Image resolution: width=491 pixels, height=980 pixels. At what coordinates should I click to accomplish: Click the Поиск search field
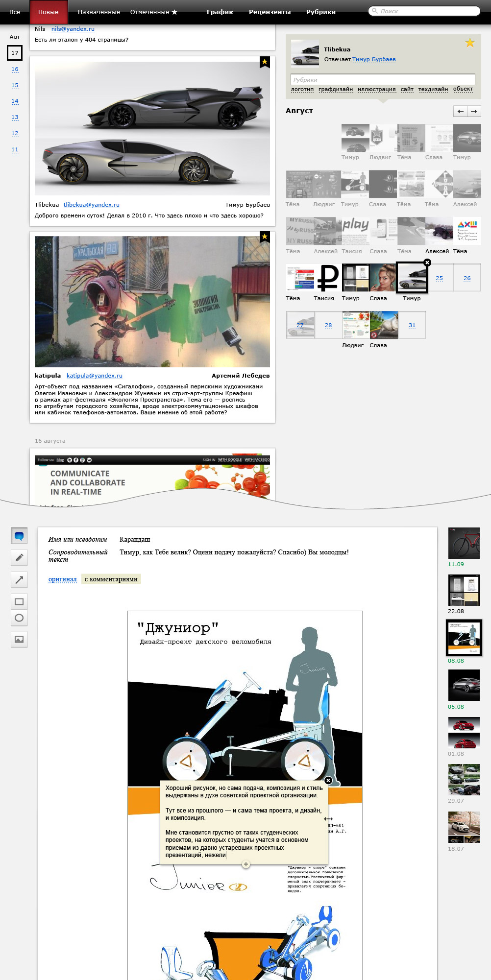424,11
